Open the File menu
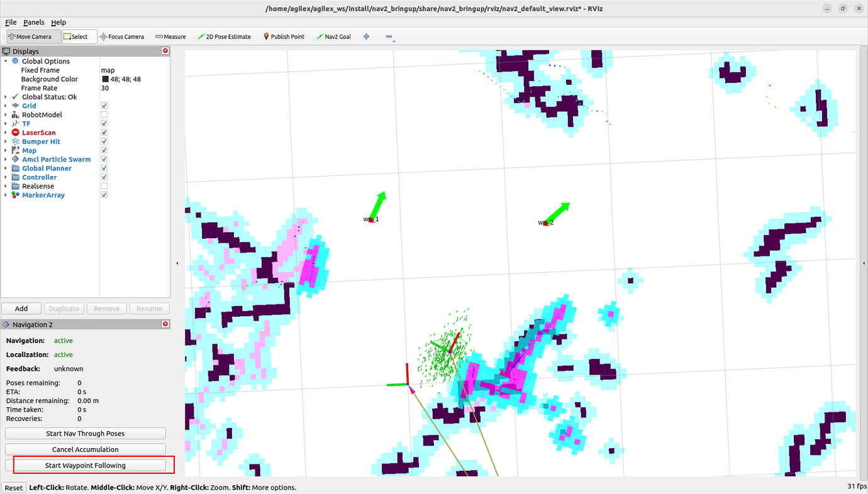Screen dimensions: 868x494 pyautogui.click(x=10, y=22)
